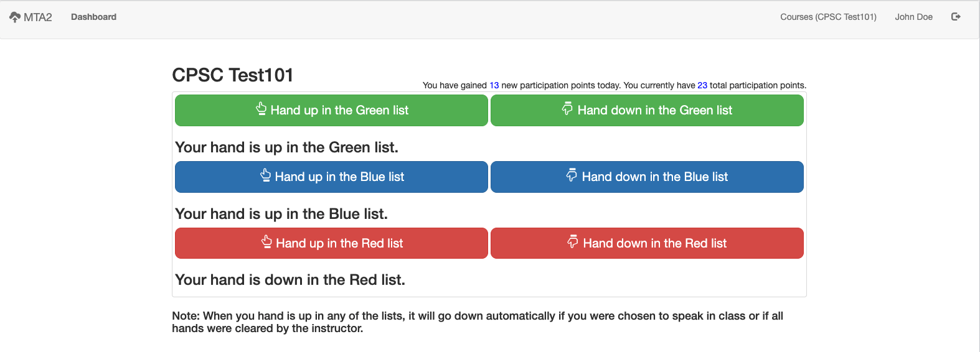The width and height of the screenshot is (980, 352).
Task: Open Courses (CPSC Test101) menu item
Action: (x=828, y=17)
